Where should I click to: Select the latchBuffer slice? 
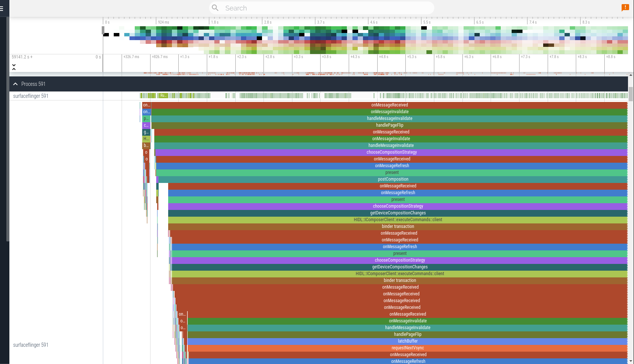pos(407,341)
